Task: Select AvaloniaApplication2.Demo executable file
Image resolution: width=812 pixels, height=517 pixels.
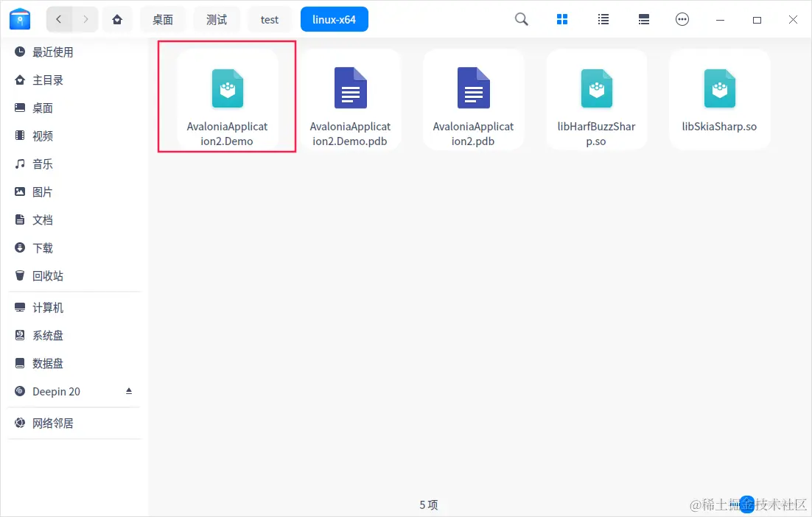Action: (x=228, y=99)
